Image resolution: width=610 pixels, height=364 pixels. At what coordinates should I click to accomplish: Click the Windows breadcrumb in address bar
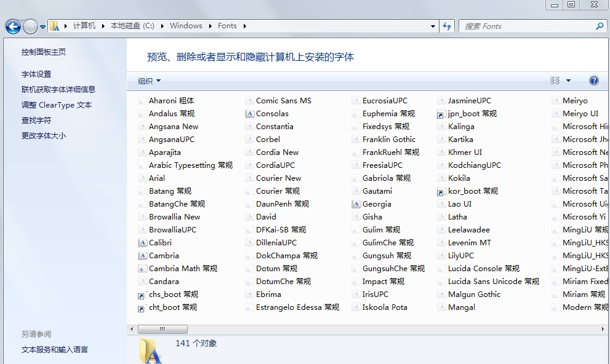tap(186, 26)
